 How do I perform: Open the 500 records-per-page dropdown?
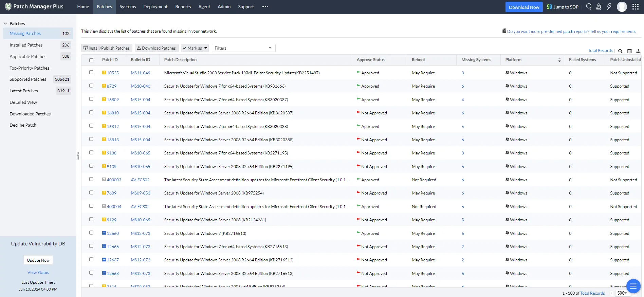coord(622,293)
